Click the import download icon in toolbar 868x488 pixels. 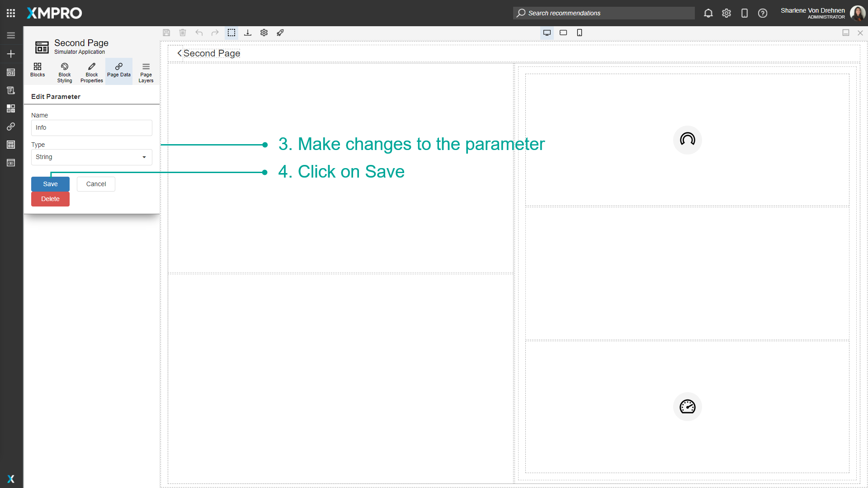tap(248, 33)
